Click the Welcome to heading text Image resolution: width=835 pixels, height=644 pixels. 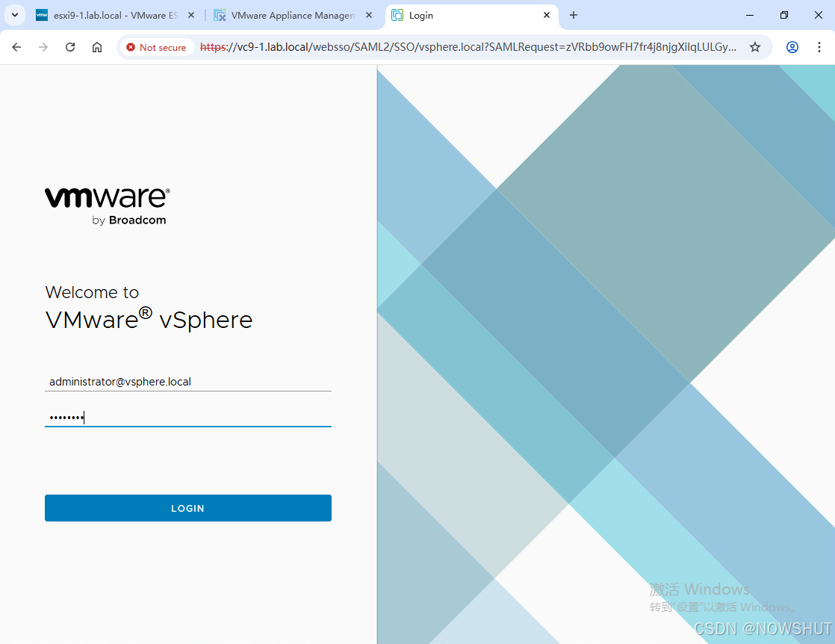(92, 292)
